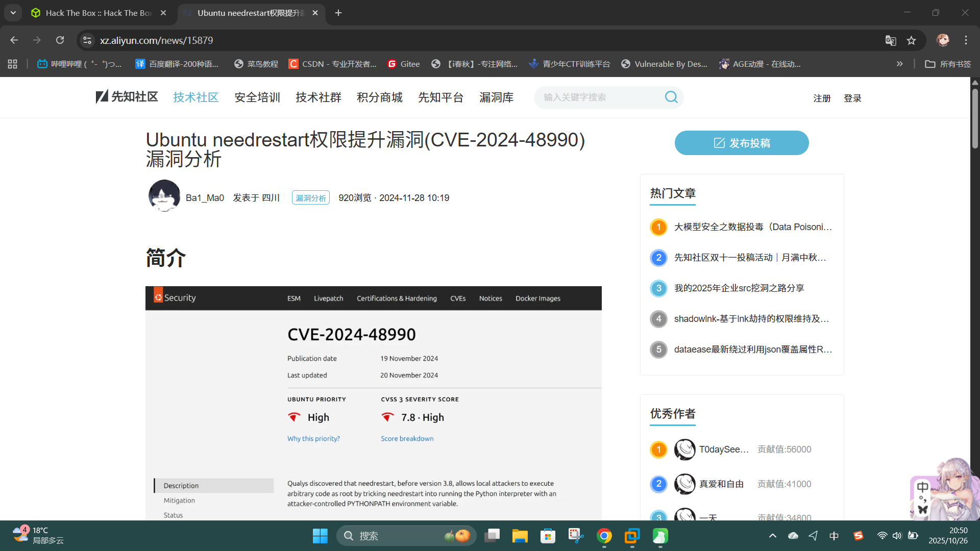Viewport: 980px width, 551px height.
Task: Open the 漏洞分析 category tag link
Action: tap(310, 198)
